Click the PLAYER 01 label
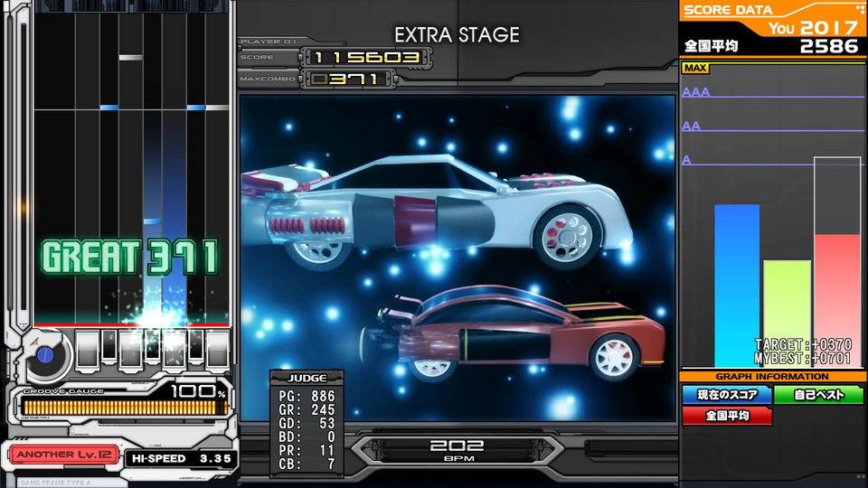 (269, 42)
